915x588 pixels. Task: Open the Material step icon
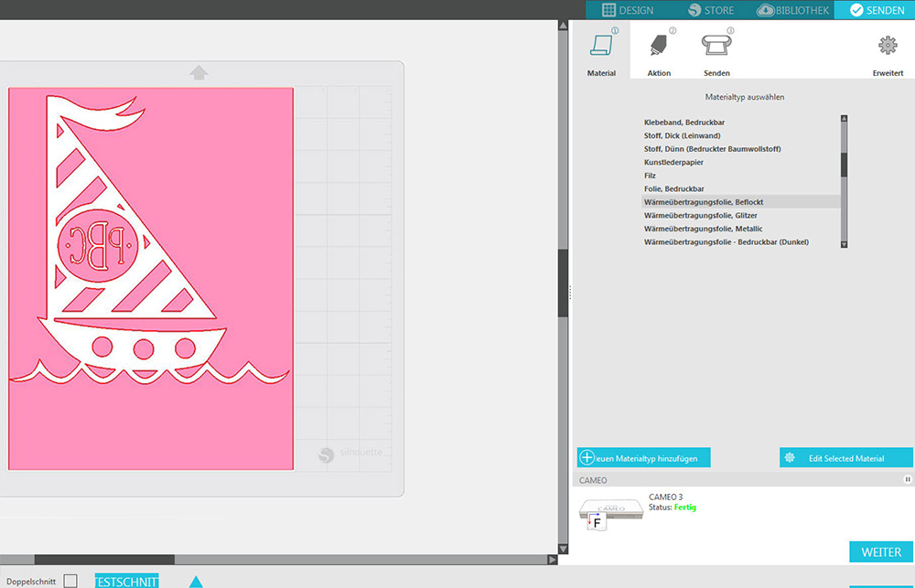click(601, 47)
